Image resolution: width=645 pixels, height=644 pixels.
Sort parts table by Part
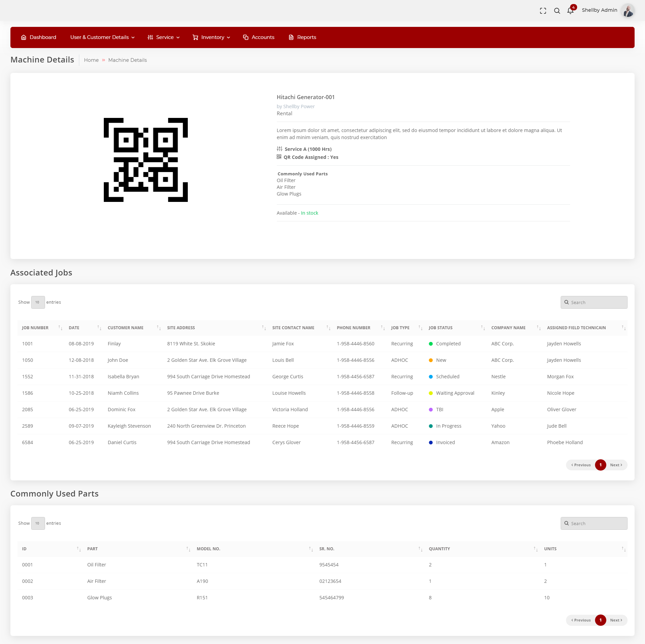click(138, 549)
